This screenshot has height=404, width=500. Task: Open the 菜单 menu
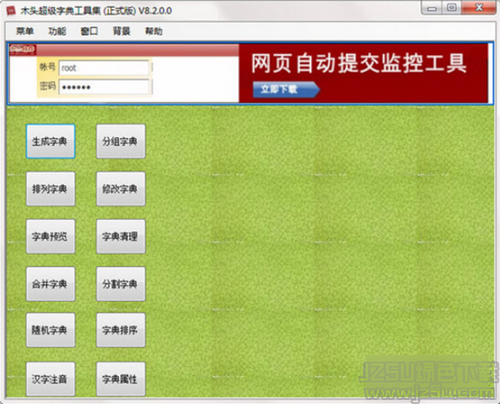tap(25, 31)
